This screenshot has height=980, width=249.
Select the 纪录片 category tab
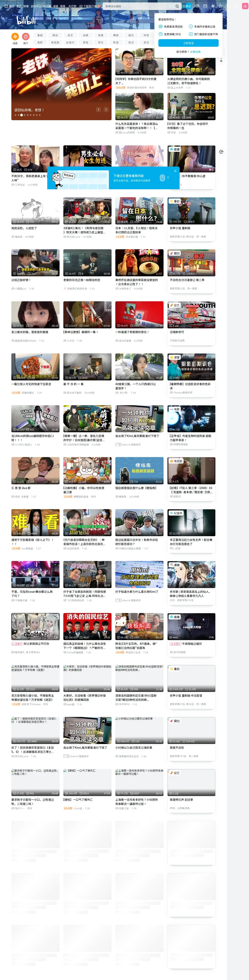(x=70, y=43)
